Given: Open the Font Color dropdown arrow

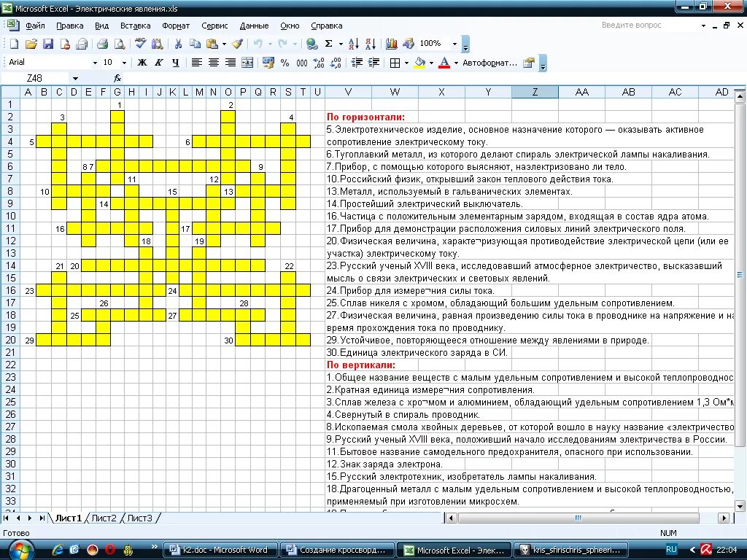Looking at the screenshot, I should point(456,63).
